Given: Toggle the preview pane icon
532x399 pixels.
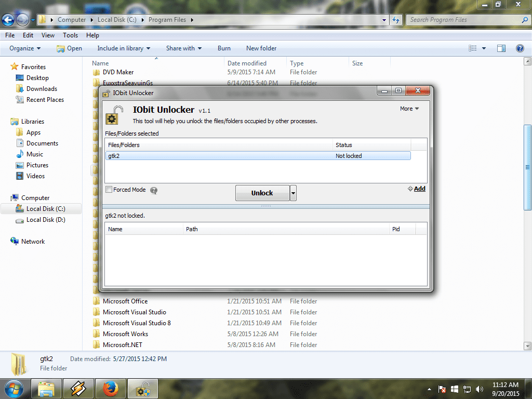Looking at the screenshot, I should point(501,48).
